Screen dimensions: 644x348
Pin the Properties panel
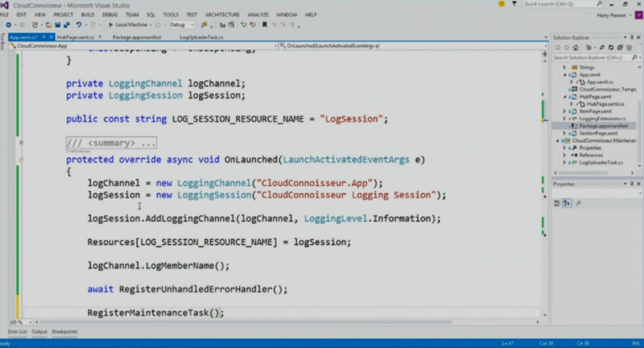click(x=631, y=184)
